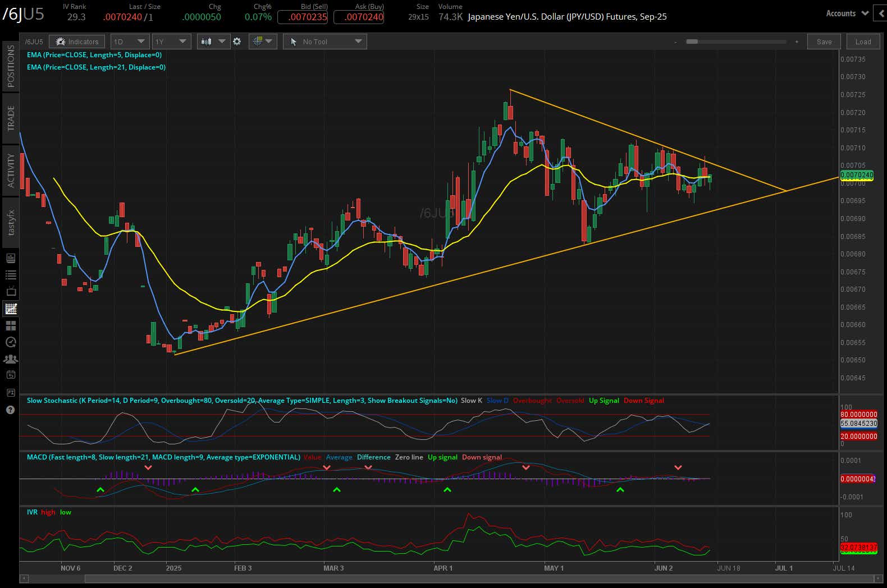Screen dimensions: 887x588
Task: Open the help question mark icon
Action: tap(11, 410)
